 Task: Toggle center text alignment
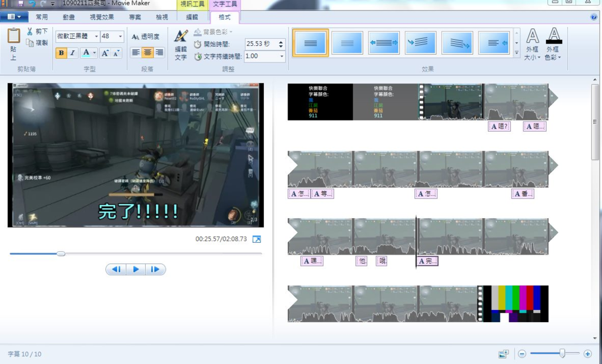click(x=148, y=52)
